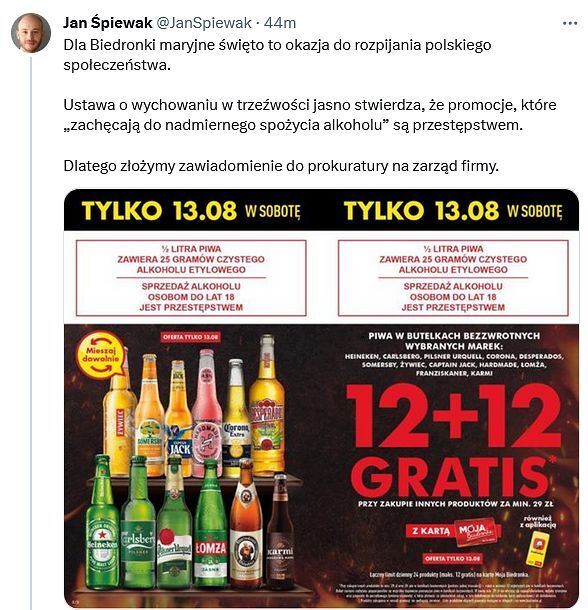Click the dark Karmi bottle
This screenshot has width=588, height=610.
coord(281,531)
